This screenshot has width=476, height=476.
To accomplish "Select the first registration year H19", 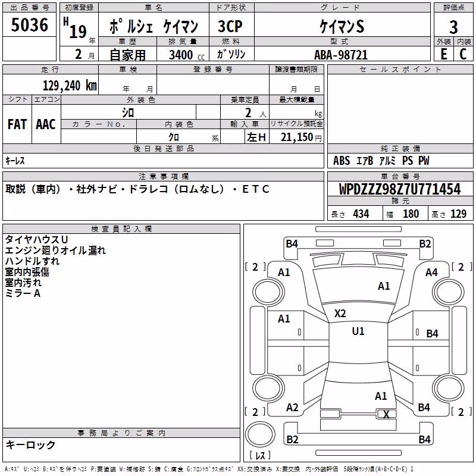I will click(75, 28).
